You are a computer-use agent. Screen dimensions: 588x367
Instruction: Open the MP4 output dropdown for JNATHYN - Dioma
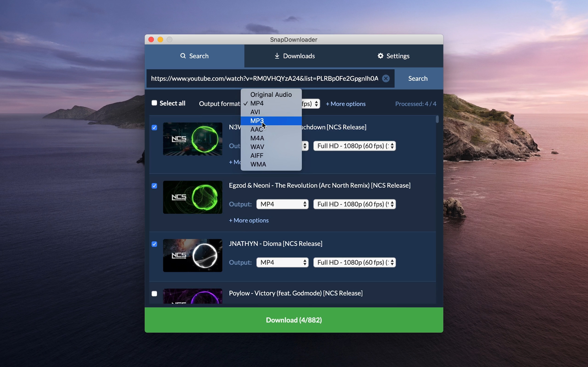coord(282,262)
